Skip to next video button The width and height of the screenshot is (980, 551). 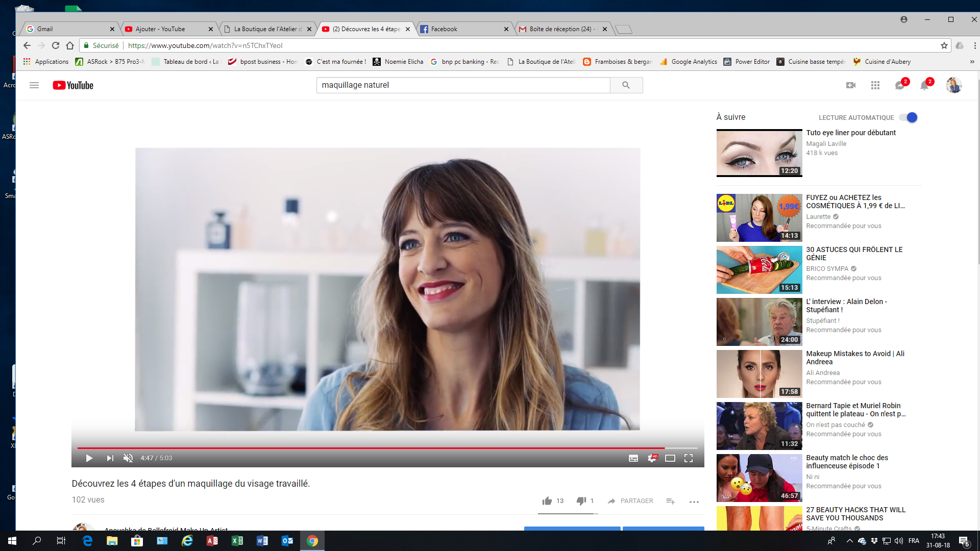tap(110, 458)
